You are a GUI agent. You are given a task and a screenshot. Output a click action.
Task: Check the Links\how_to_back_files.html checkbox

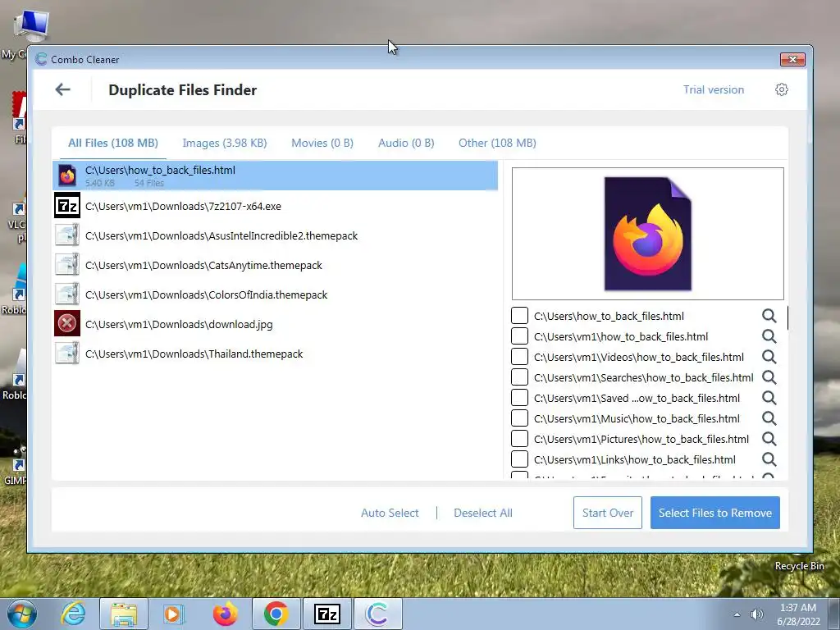(519, 459)
